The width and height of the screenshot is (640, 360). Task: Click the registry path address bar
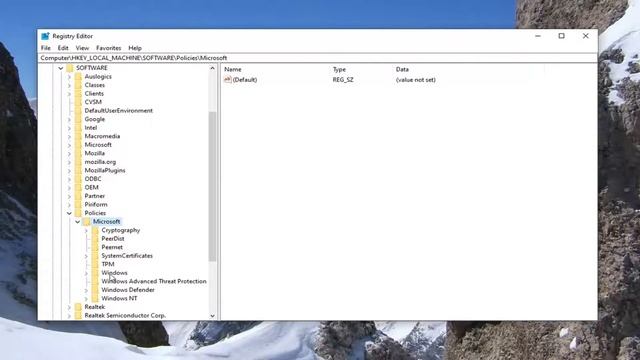click(318, 58)
